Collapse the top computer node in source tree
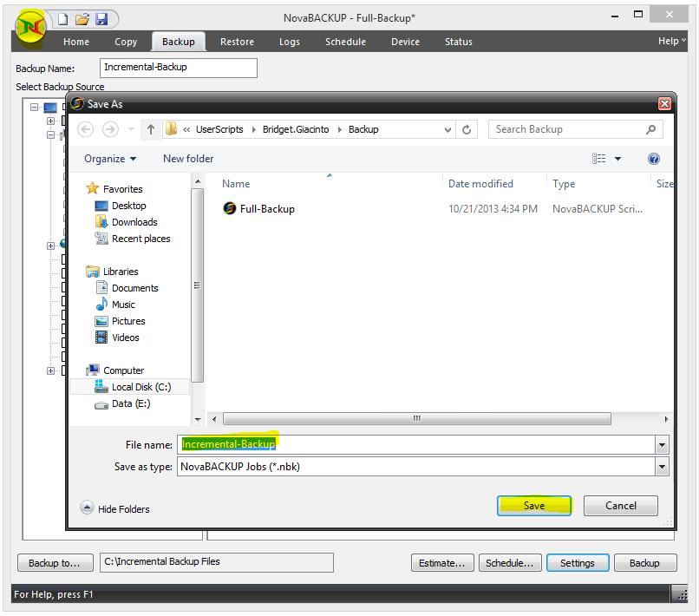 (35, 107)
